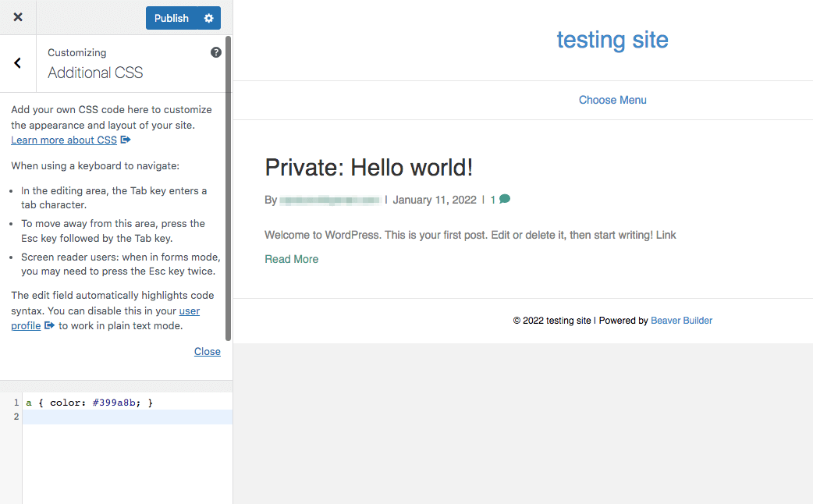Click the testing site title
Image resolution: width=813 pixels, height=504 pixels.
point(612,40)
